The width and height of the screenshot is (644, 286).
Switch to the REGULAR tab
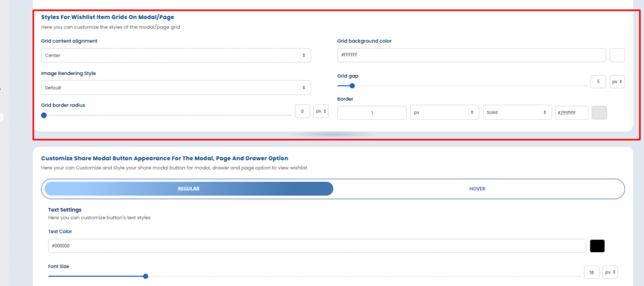coord(189,189)
